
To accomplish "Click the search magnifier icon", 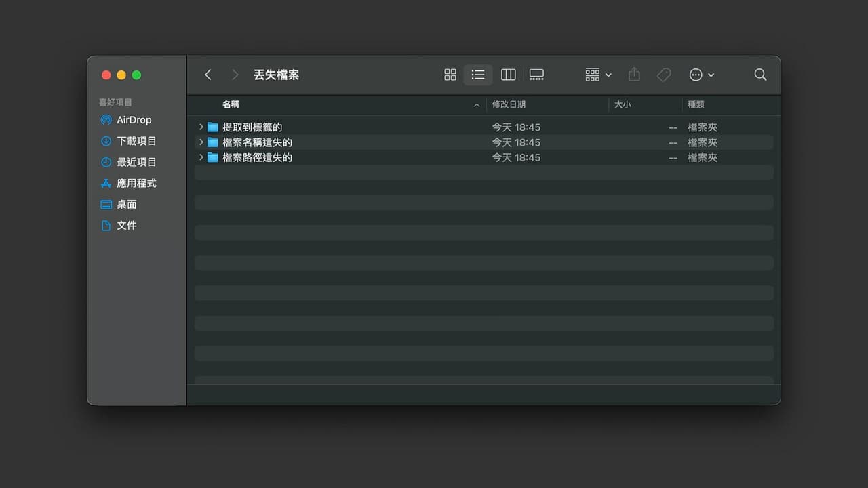I will pyautogui.click(x=760, y=75).
